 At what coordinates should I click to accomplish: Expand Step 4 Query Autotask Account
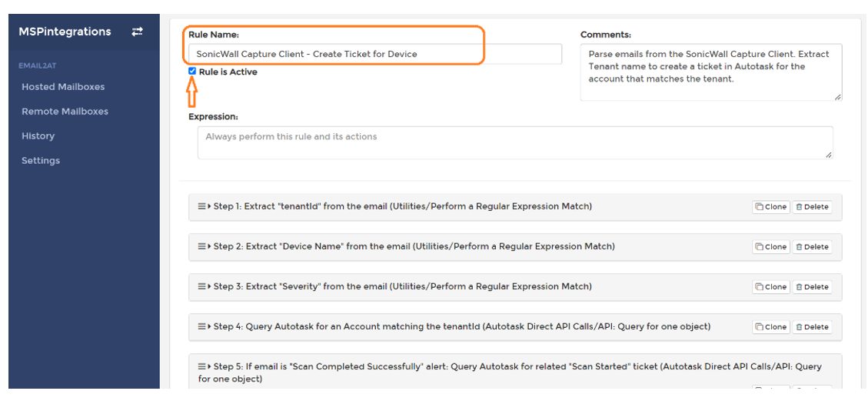461,326
